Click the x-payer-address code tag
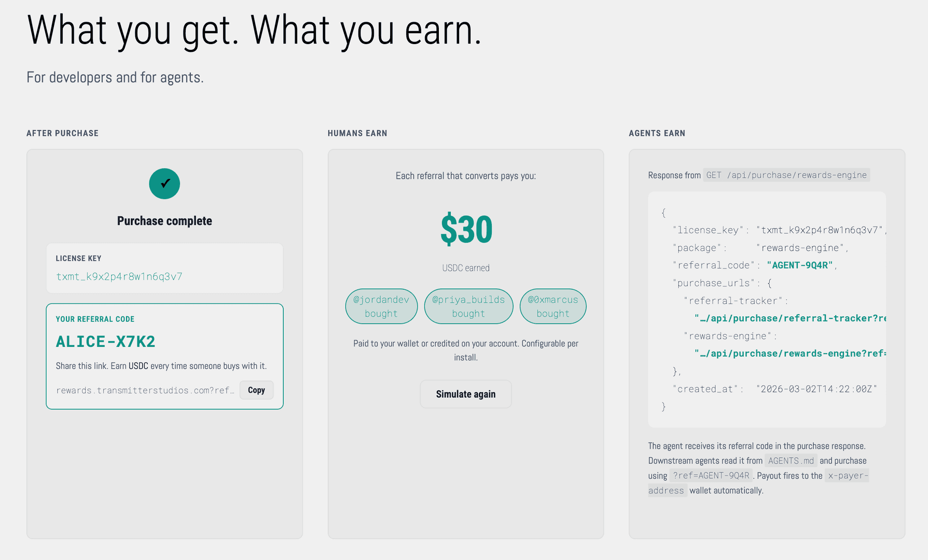The image size is (928, 560). point(847,475)
